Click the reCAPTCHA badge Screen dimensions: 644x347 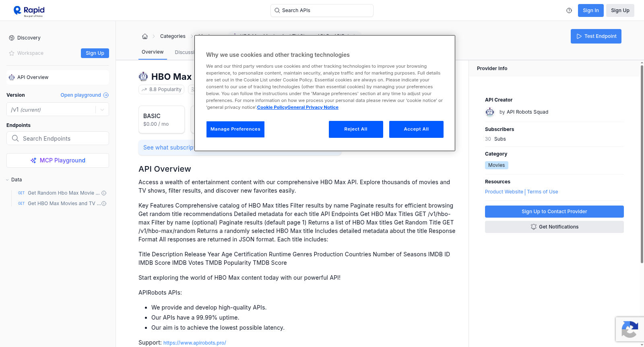point(630,329)
